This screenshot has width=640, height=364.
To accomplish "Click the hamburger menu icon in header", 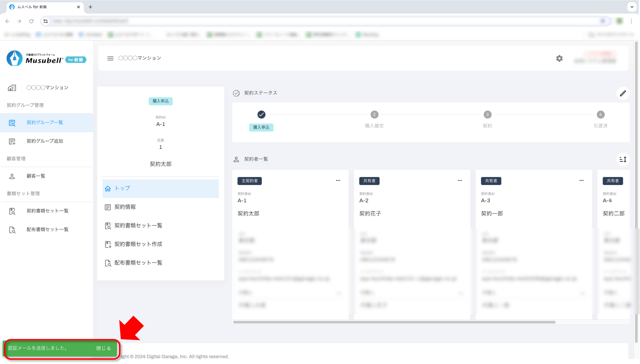I will tap(110, 58).
